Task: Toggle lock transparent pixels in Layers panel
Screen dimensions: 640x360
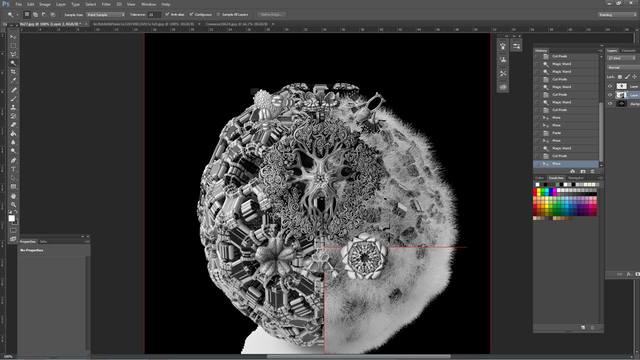Action: pyautogui.click(x=620, y=77)
